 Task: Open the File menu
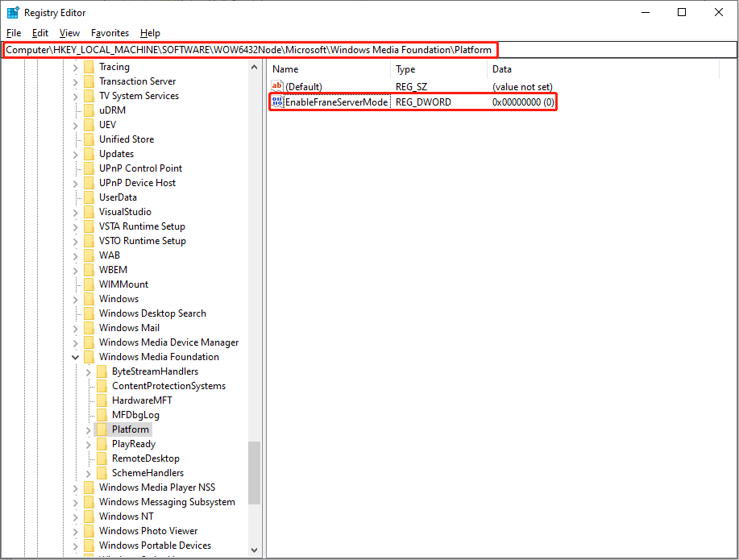tap(14, 33)
